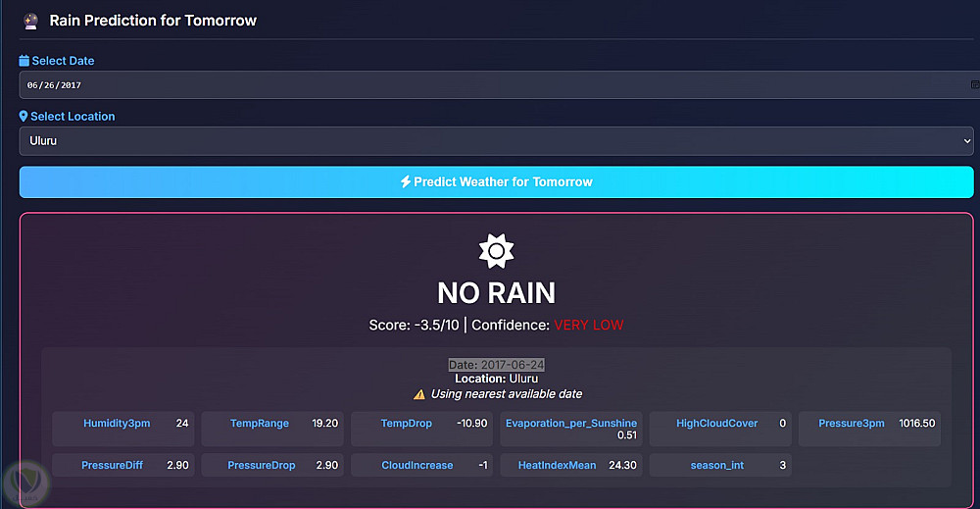Click the season_int value 3
Image resolution: width=980 pixels, height=509 pixels.
[x=782, y=465]
